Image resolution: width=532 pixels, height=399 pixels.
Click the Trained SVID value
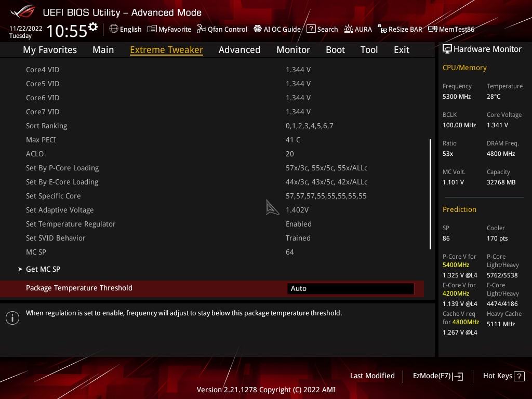(x=298, y=238)
